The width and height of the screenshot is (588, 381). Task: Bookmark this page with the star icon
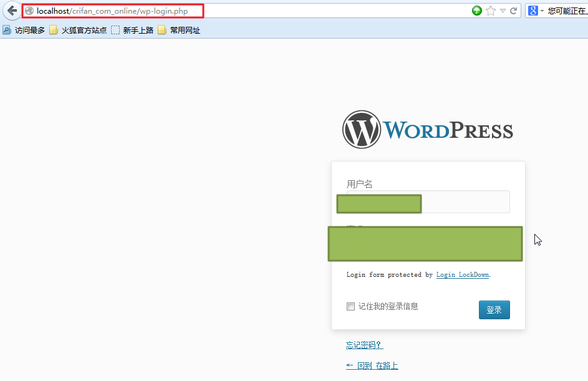tap(491, 11)
